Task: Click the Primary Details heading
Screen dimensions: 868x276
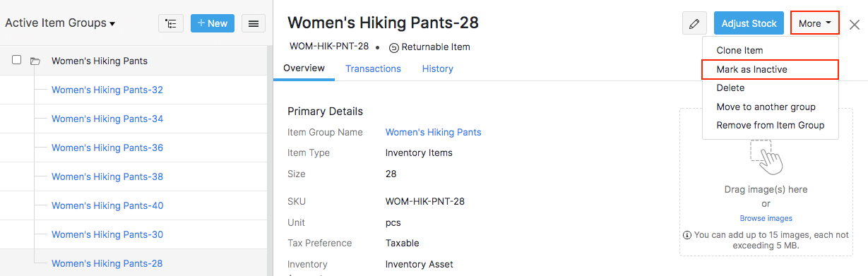Action: (x=325, y=111)
